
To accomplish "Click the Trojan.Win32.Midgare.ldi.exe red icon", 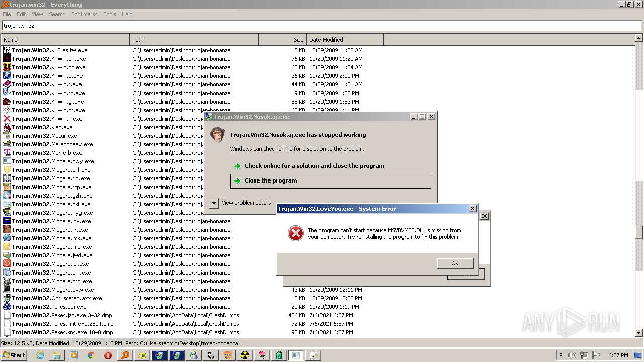I will pos(7,264).
